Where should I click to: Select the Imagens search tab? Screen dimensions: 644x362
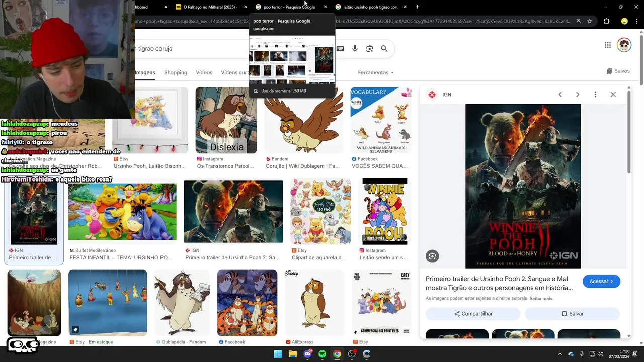point(145,72)
